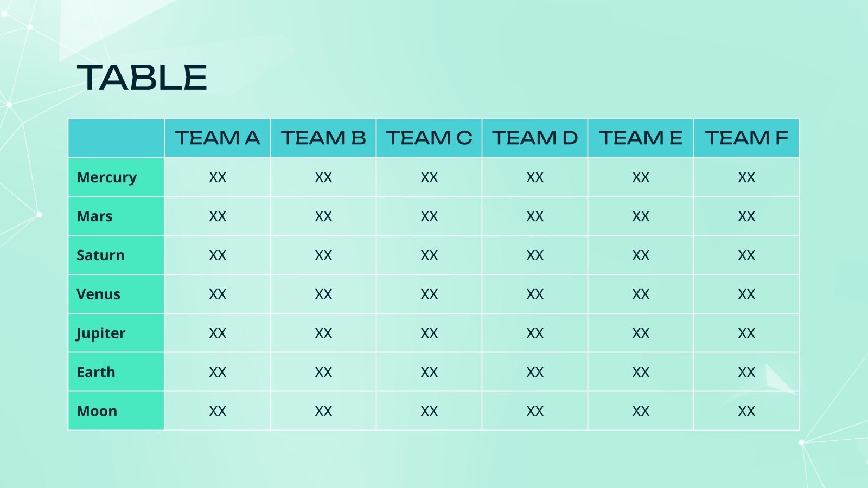Click the TABLE slide title
The height and width of the screenshot is (488, 868).
pos(142,78)
